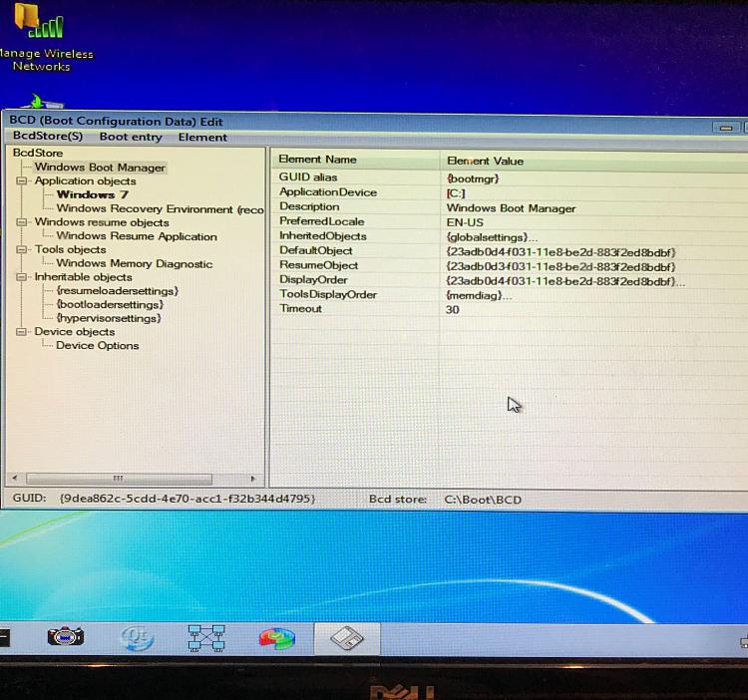The image size is (748, 700).
Task: Click the active BCD floppy disk taskbar icon
Action: (x=347, y=638)
